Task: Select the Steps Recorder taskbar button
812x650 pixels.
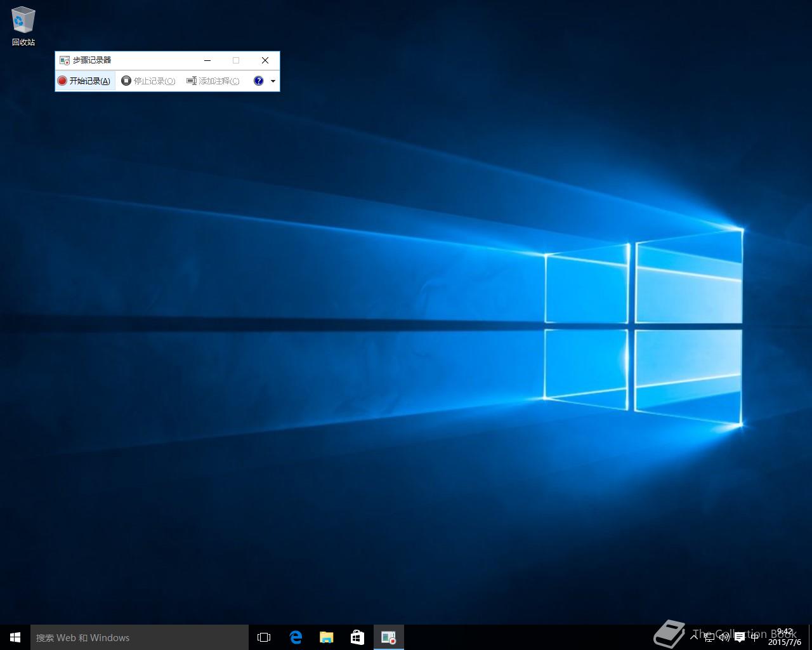Action: click(x=388, y=637)
